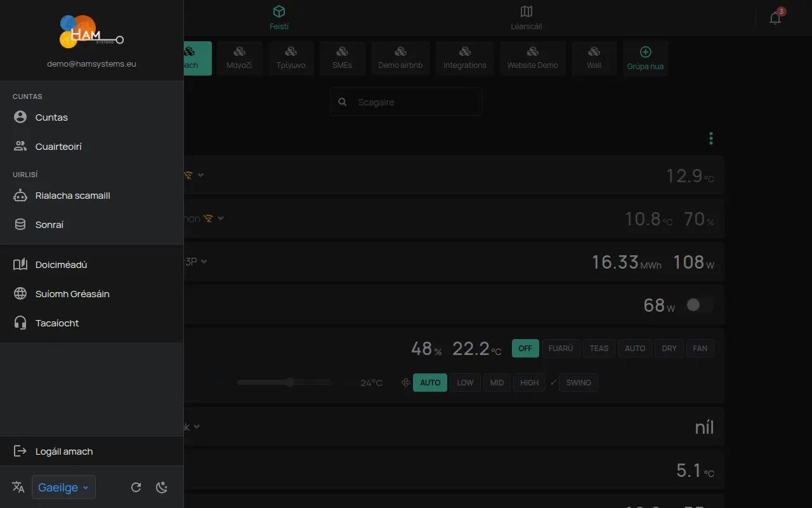The image size is (812, 508).
Task: Click the refresh reload icon
Action: coord(136,487)
